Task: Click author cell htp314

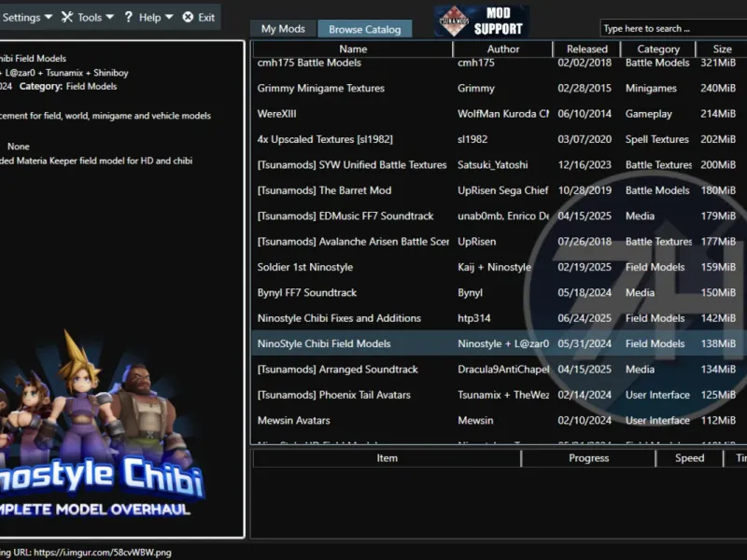Action: pos(474,318)
